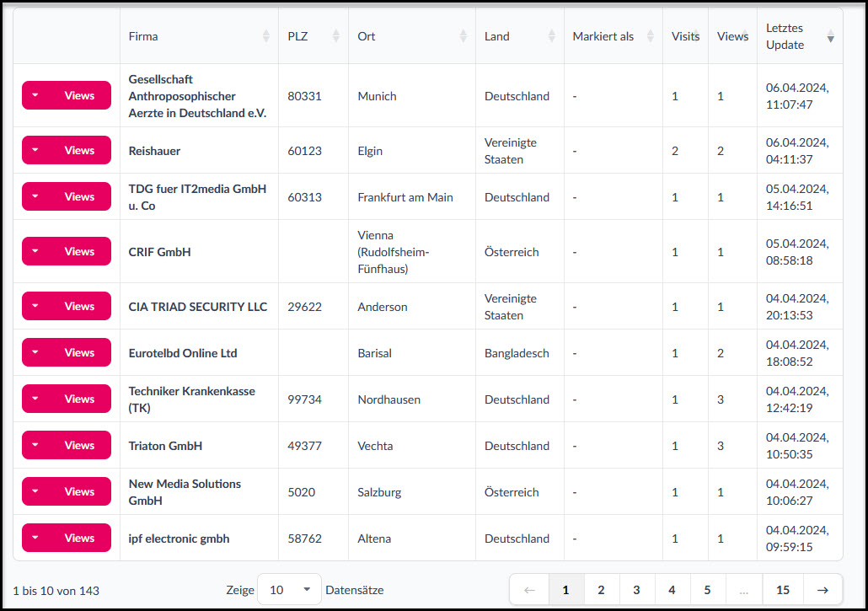Select city Frankfurt am Main

405,197
